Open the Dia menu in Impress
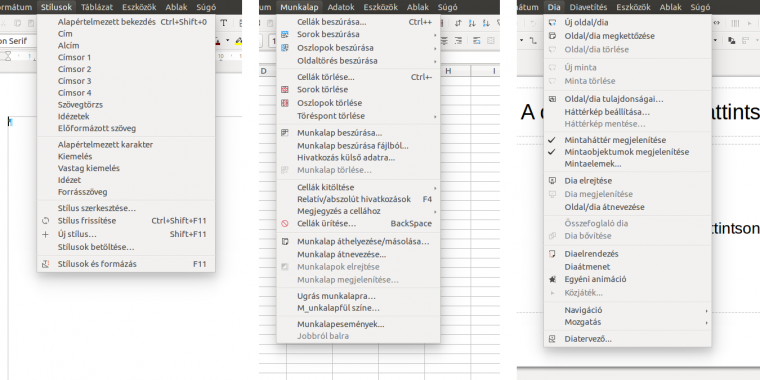The height and width of the screenshot is (380, 760). [554, 7]
